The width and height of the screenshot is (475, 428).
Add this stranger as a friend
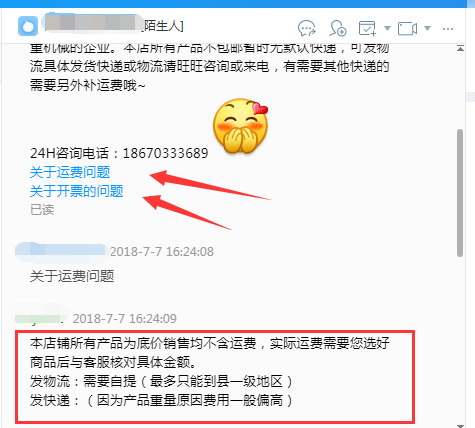(x=337, y=28)
